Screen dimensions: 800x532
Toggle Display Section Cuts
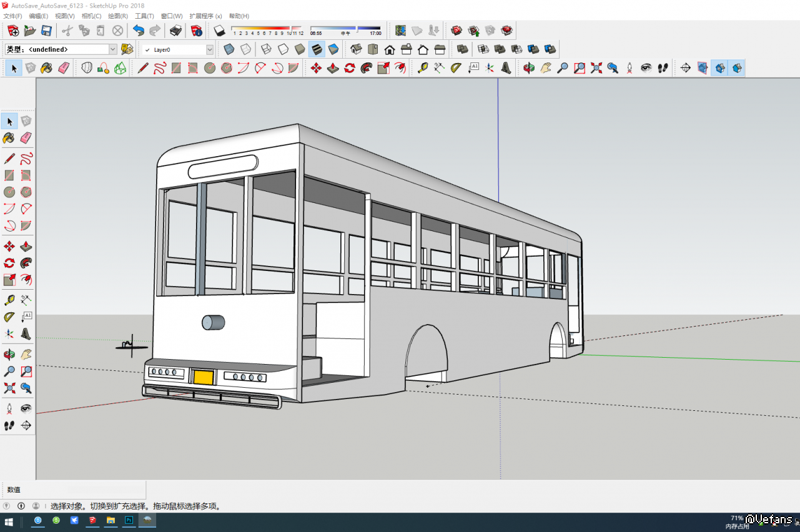pos(720,68)
